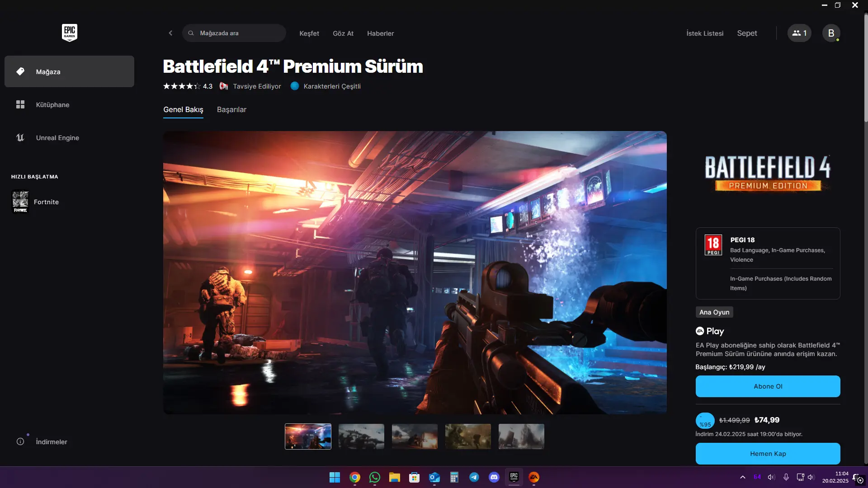Open the profile avatar B
The height and width of the screenshot is (488, 868).
(x=831, y=33)
